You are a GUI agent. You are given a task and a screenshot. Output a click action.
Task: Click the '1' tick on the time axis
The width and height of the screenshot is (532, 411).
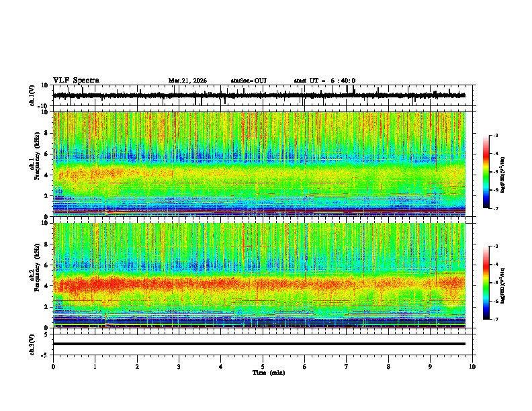click(x=95, y=367)
